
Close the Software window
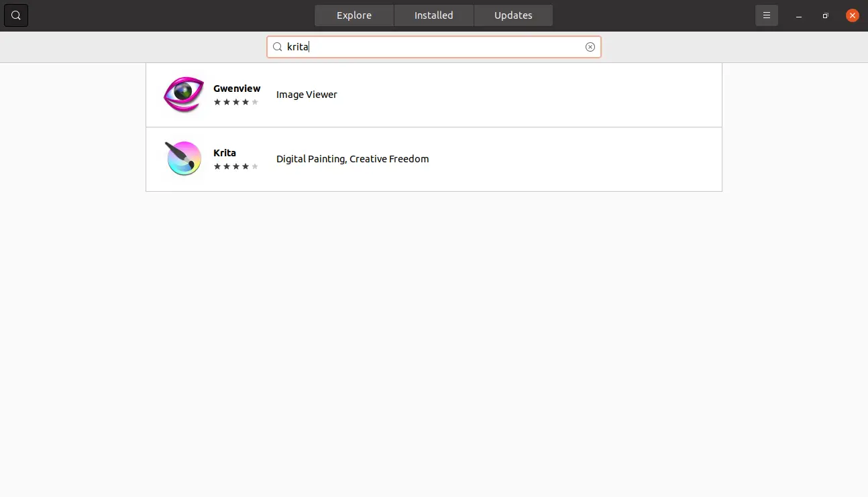click(853, 15)
